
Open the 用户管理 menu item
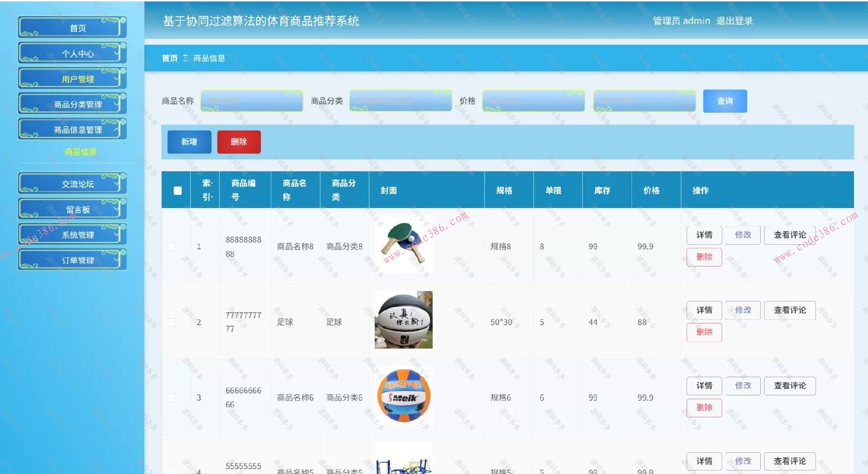point(72,78)
